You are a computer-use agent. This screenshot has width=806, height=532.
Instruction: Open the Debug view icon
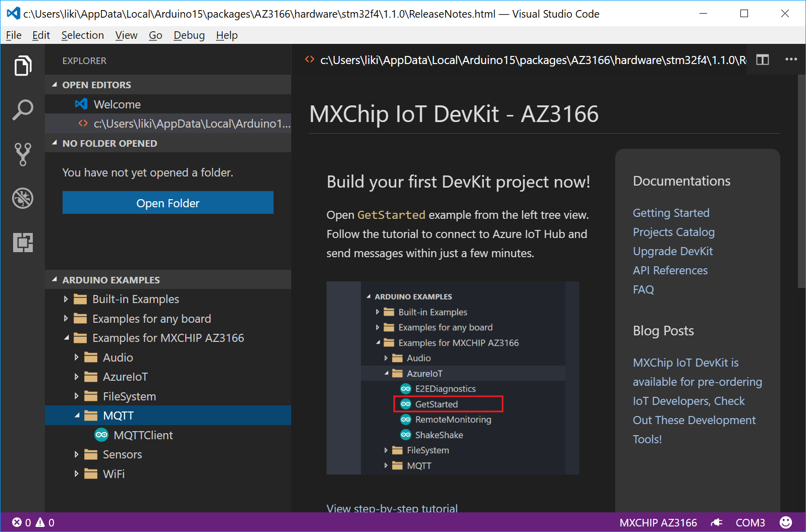pyautogui.click(x=23, y=198)
